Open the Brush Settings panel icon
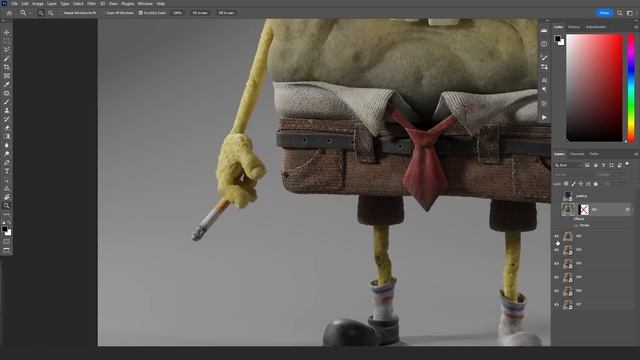Image resolution: width=640 pixels, height=360 pixels. pos(544,58)
